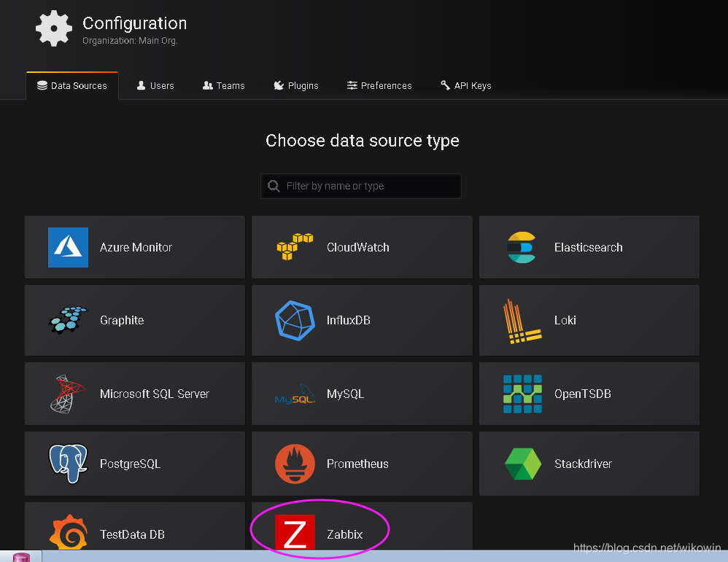Click the TestData DB Grafana icon
The height and width of the screenshot is (562, 728).
tap(69, 532)
